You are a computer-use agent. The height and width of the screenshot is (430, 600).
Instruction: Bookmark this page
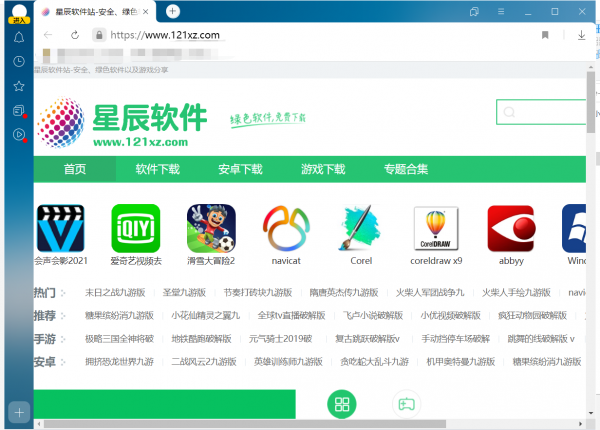545,35
